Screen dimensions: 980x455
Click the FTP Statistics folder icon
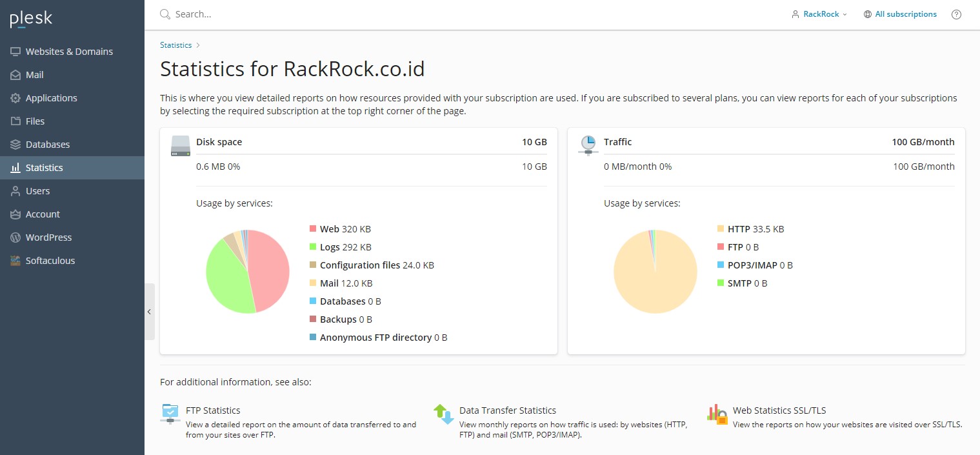point(170,414)
